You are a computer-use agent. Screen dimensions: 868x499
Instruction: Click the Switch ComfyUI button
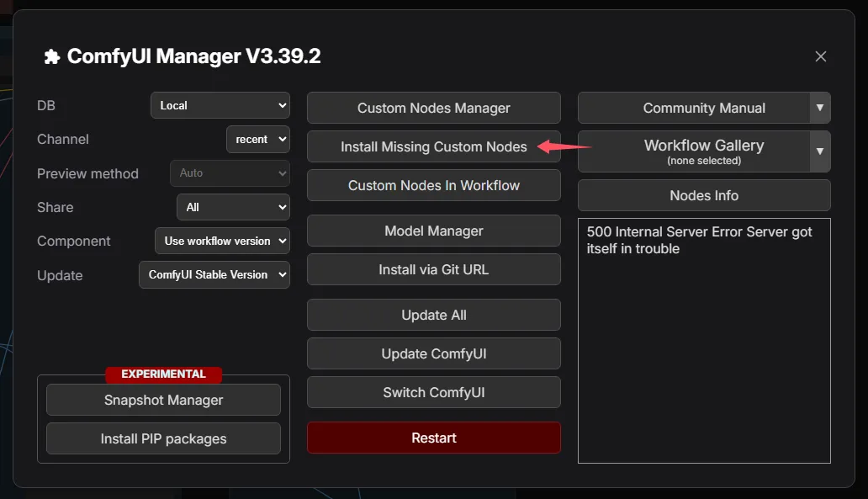(x=434, y=393)
